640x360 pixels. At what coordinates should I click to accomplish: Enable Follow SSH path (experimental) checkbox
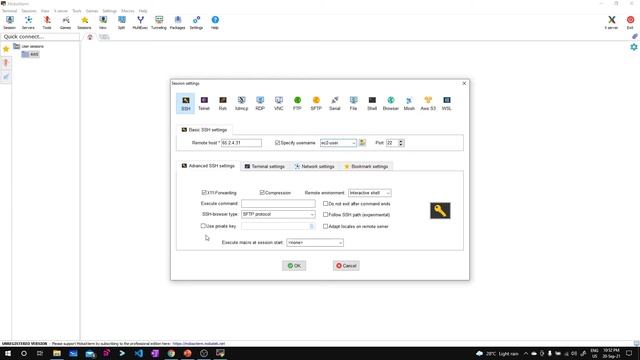(326, 214)
